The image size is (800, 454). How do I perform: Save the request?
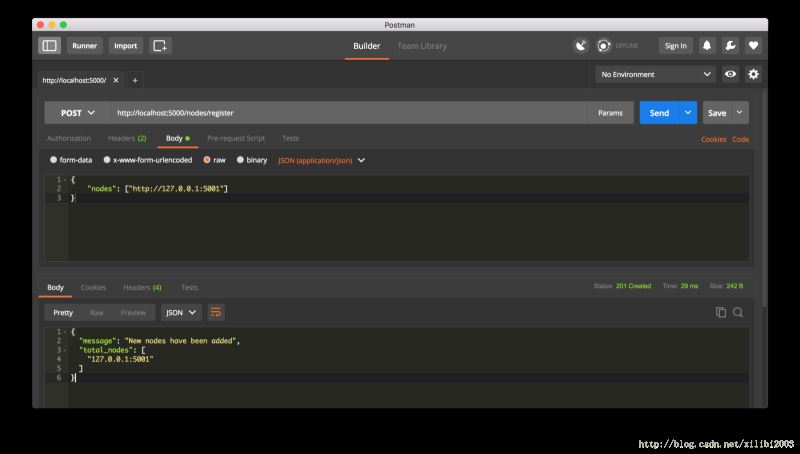click(717, 113)
